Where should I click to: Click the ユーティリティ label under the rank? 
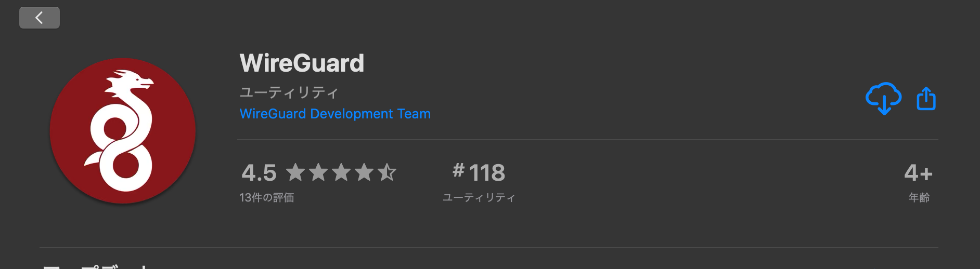479,197
